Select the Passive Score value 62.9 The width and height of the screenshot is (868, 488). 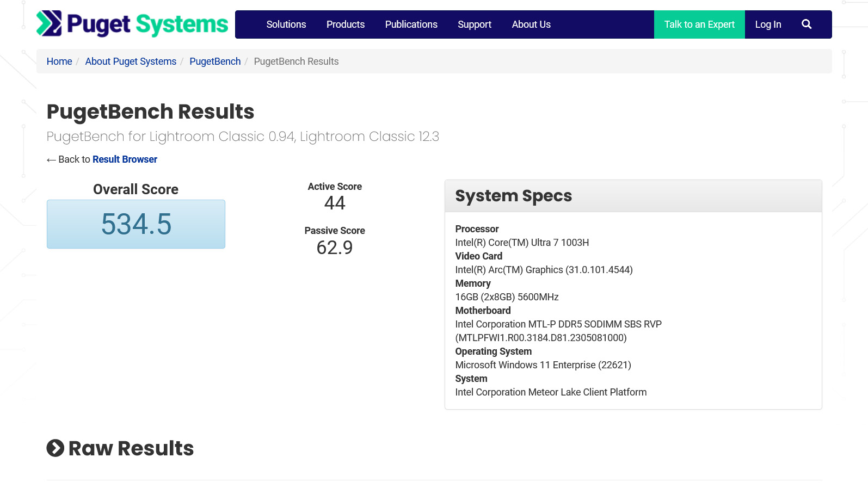tap(335, 248)
